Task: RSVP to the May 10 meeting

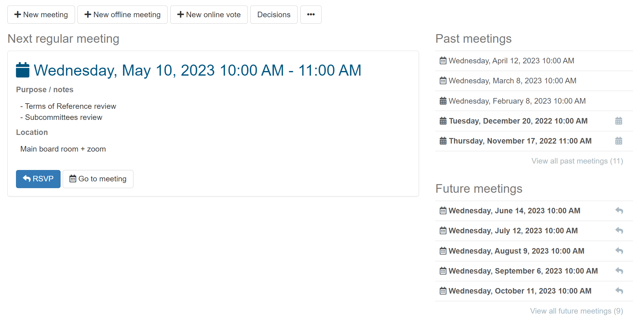Action: point(38,179)
